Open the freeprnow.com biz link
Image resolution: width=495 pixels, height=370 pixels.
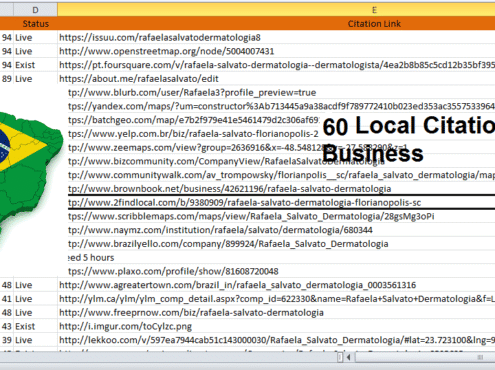[191, 313]
